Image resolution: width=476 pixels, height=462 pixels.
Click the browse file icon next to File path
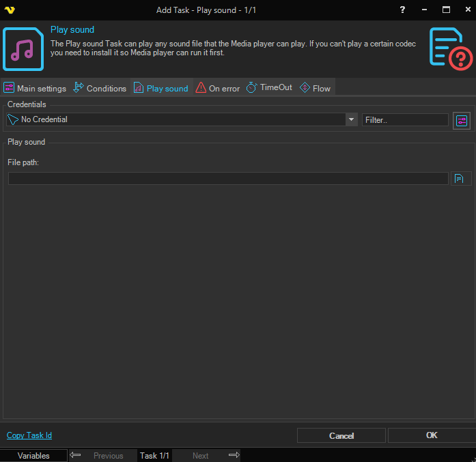click(461, 179)
